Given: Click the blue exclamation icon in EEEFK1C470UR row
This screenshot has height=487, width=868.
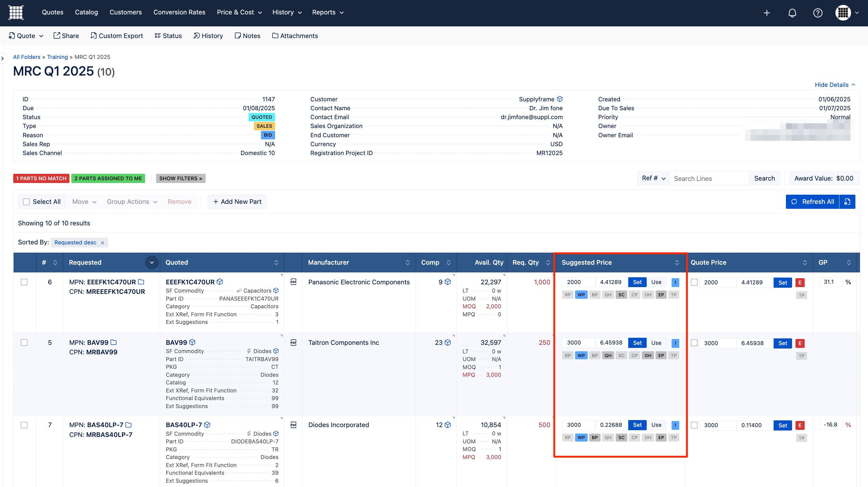Looking at the screenshot, I should pos(675,282).
